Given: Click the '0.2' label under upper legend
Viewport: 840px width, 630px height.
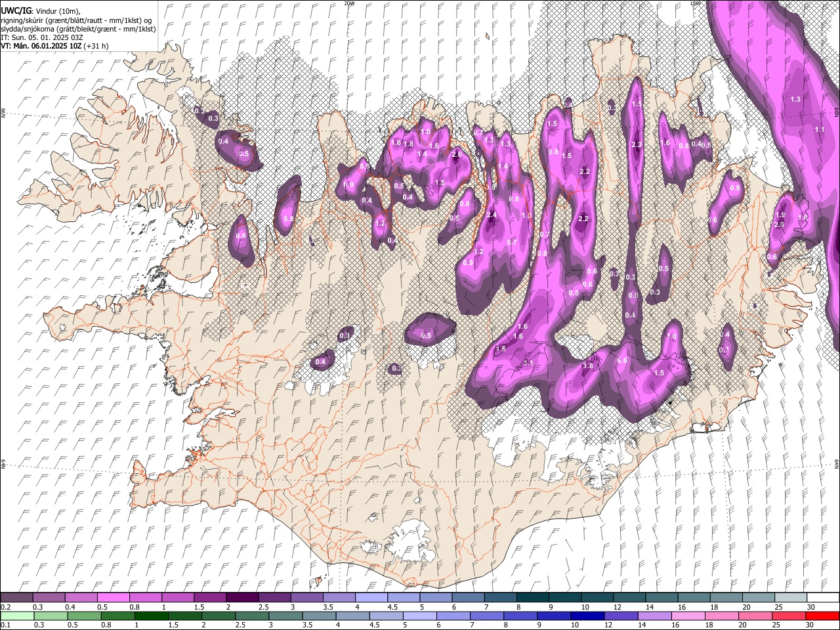Looking at the screenshot, I should [6, 607].
